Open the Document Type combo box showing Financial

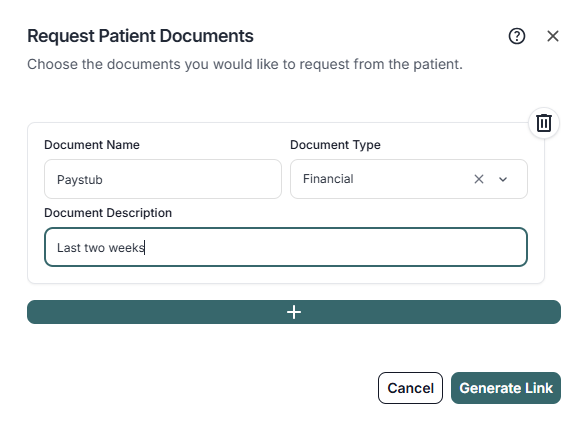tap(409, 179)
